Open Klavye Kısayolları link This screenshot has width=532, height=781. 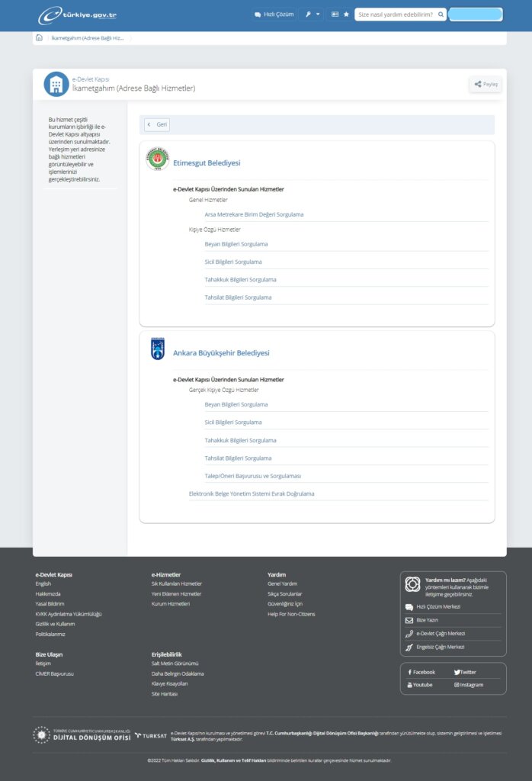coord(170,684)
